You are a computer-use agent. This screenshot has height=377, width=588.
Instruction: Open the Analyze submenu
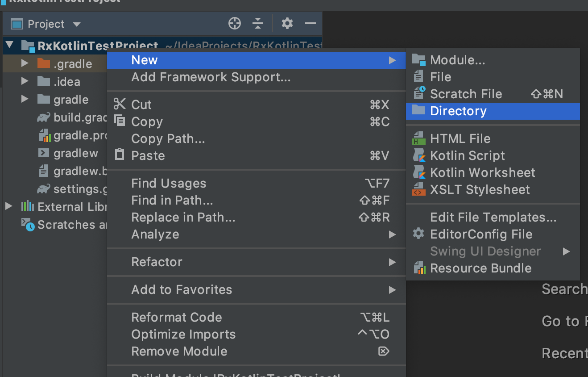tap(256, 234)
